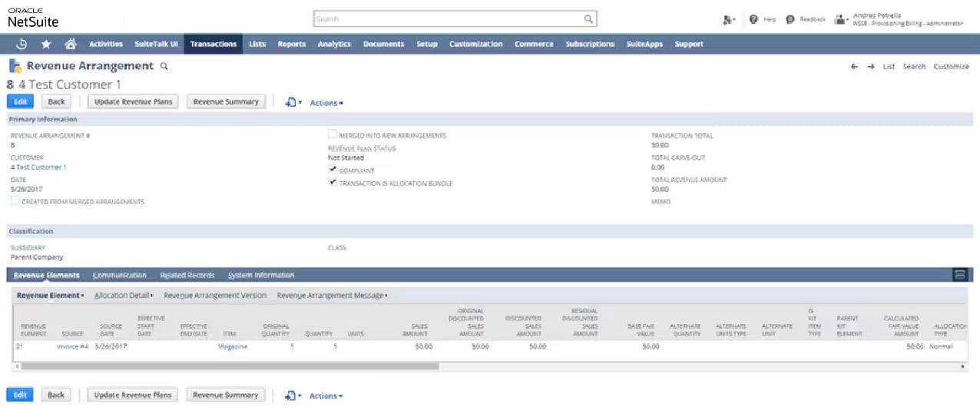Switch to the System Information subtab

(x=261, y=275)
